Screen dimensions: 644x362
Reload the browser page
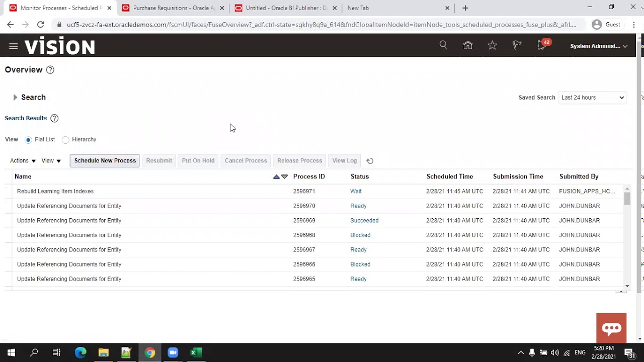tap(40, 24)
